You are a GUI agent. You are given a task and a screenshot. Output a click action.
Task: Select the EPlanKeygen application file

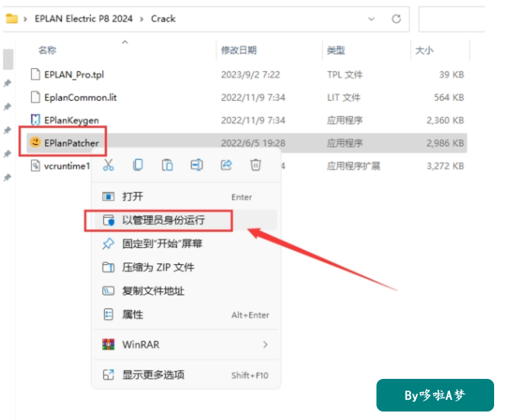pos(71,120)
